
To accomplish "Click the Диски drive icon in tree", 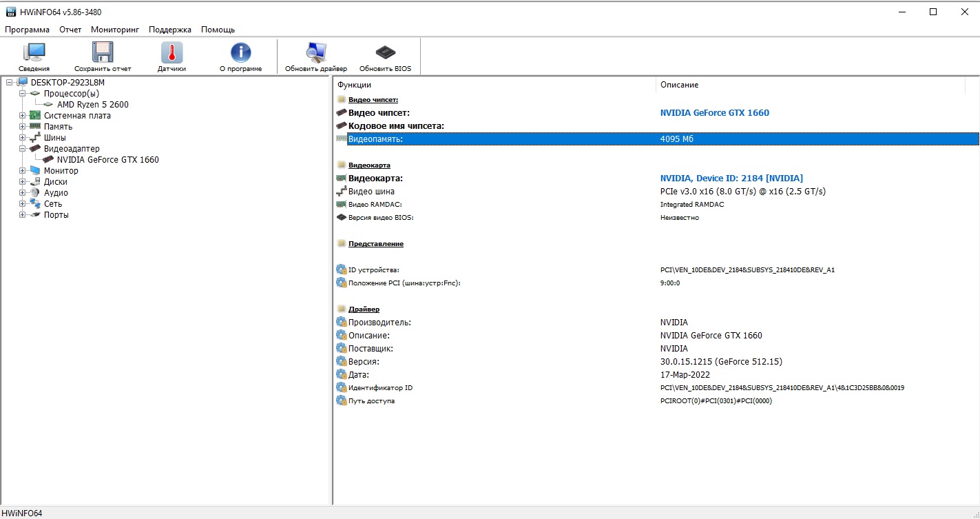I will pos(36,182).
